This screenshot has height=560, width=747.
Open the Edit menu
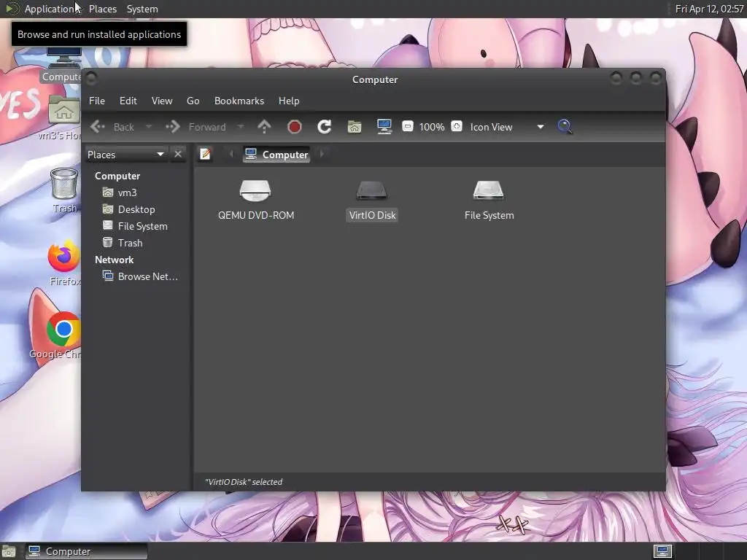point(128,101)
